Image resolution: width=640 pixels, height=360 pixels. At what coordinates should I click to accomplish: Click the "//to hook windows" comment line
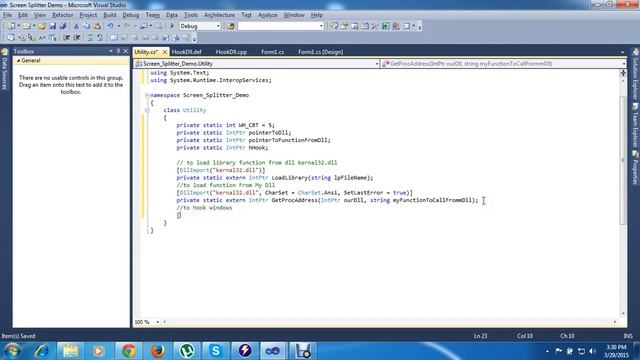[x=204, y=208]
